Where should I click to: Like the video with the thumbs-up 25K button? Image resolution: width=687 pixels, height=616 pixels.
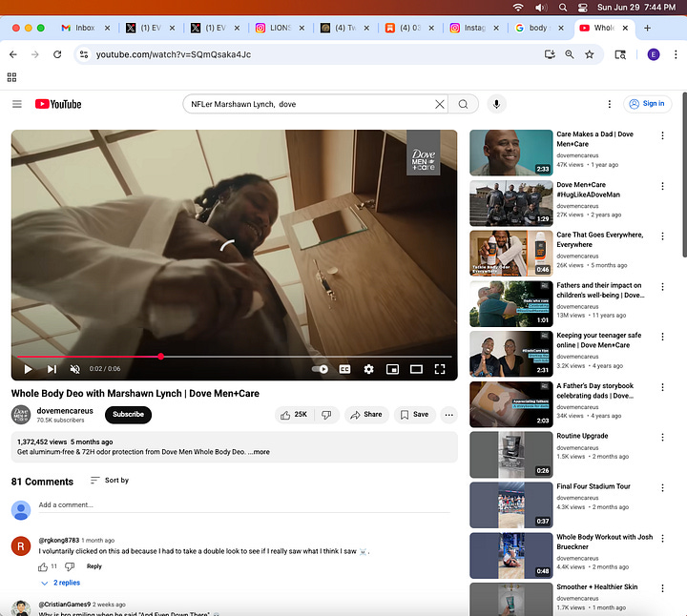295,415
